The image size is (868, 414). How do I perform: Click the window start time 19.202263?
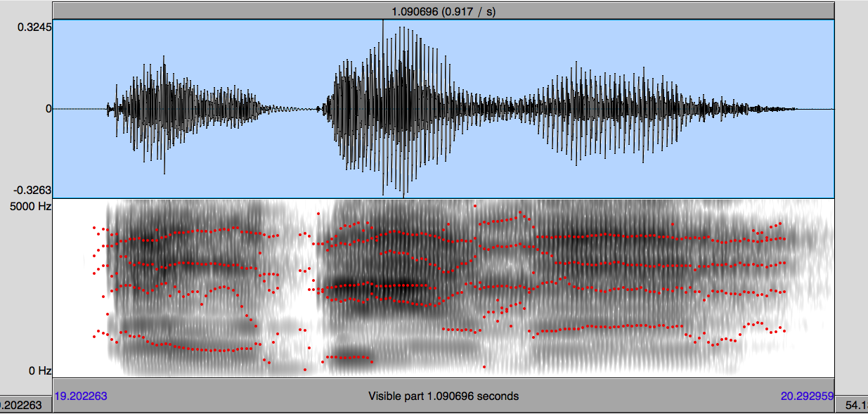coord(81,396)
